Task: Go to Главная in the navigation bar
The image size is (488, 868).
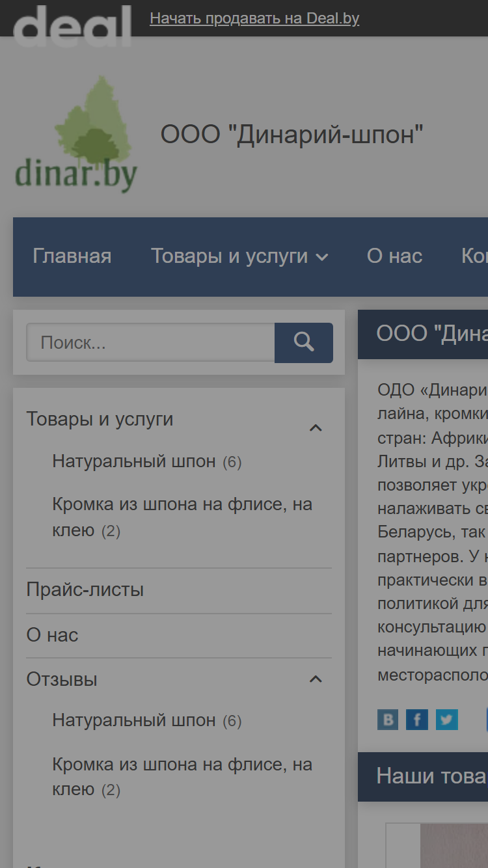Action: [x=72, y=256]
